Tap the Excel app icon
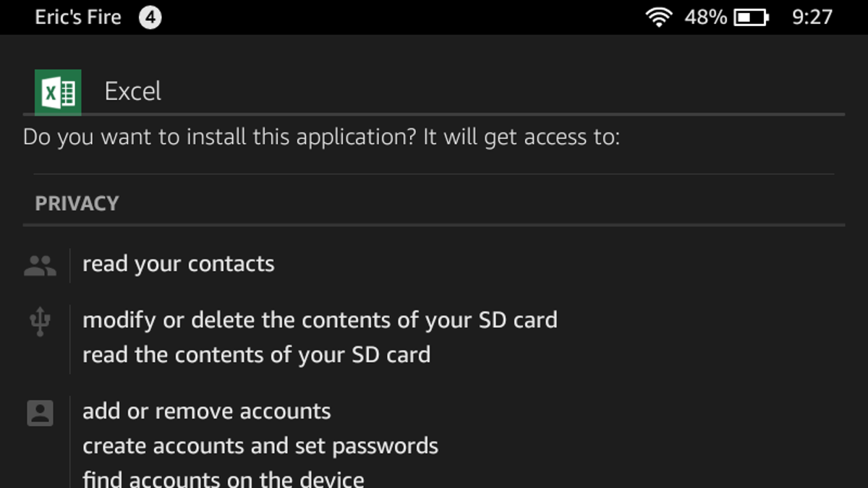868x488 pixels. pyautogui.click(x=58, y=93)
